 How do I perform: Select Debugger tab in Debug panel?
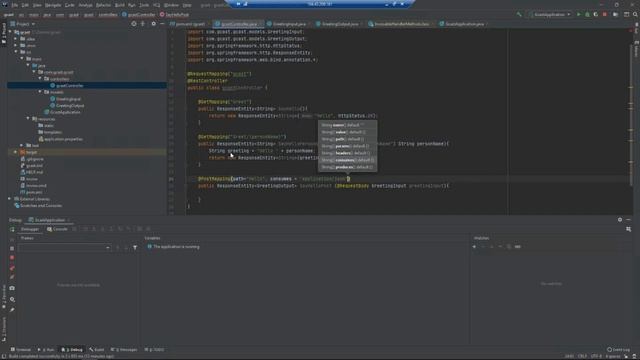pyautogui.click(x=30, y=229)
